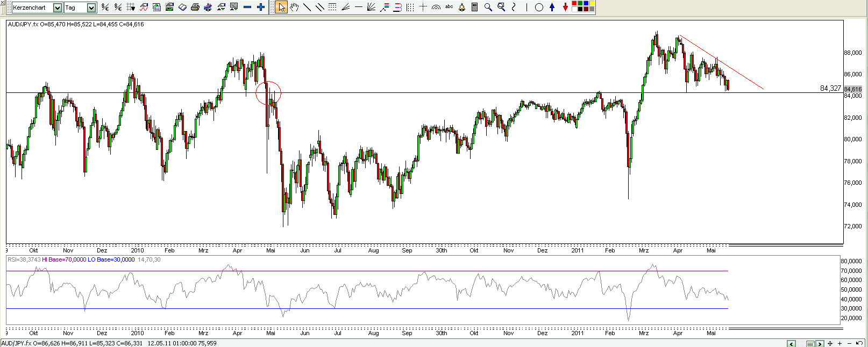868x347 pixels.
Task: Place a red down arrow marker
Action: pyautogui.click(x=565, y=8)
